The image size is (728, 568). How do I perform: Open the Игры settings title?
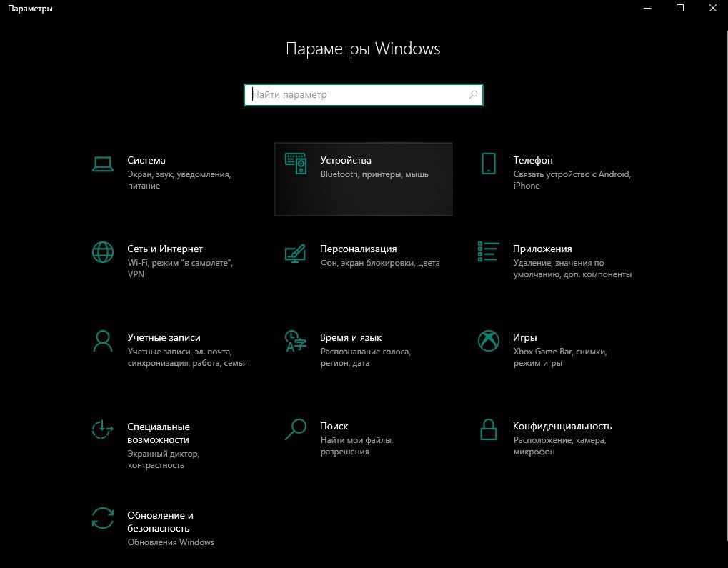click(x=524, y=338)
